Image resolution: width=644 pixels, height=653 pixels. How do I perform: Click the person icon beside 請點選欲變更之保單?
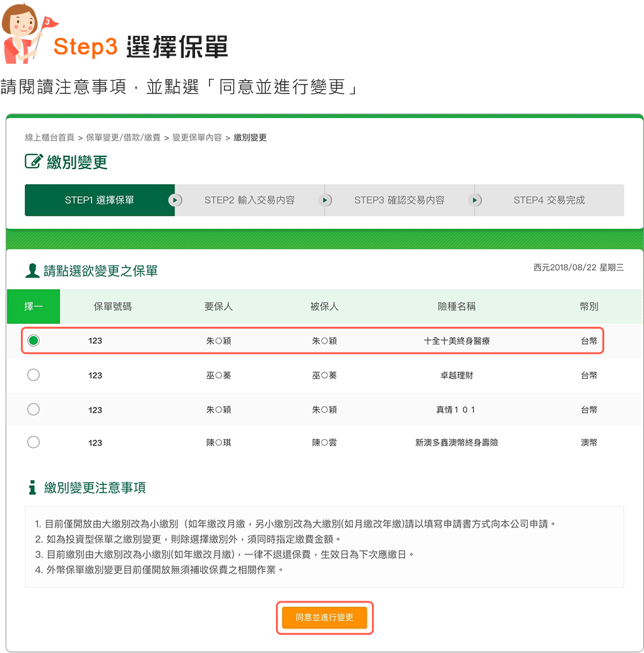click(32, 271)
